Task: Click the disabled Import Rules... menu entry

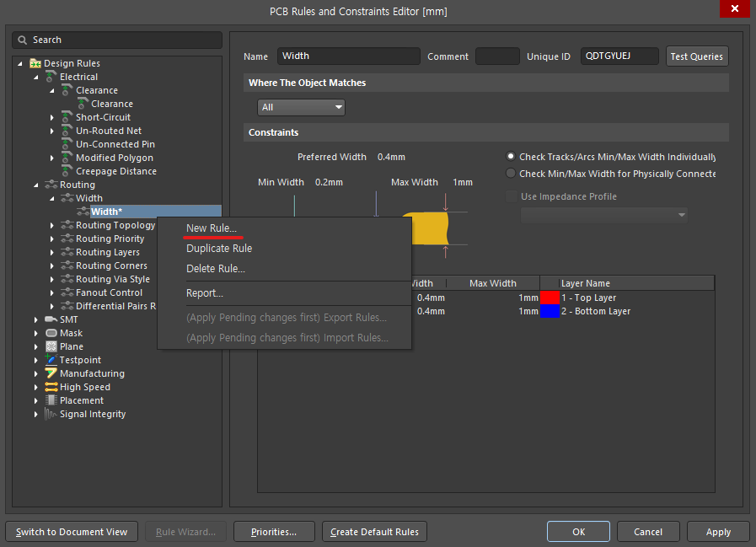Action: (x=285, y=338)
